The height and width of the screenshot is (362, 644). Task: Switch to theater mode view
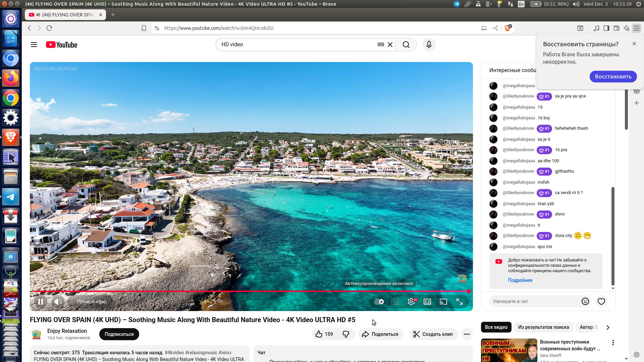pos(427,302)
